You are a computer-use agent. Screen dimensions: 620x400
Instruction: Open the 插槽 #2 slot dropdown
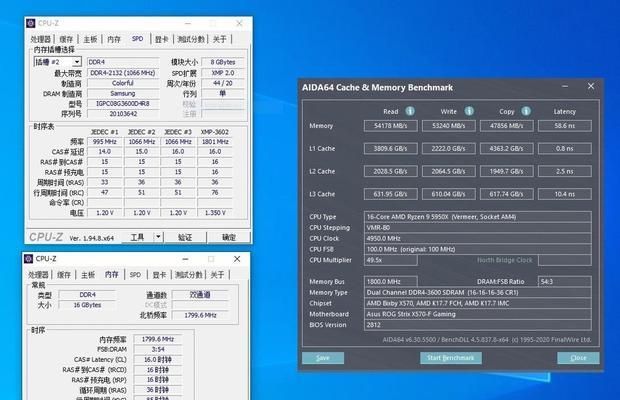coord(77,62)
